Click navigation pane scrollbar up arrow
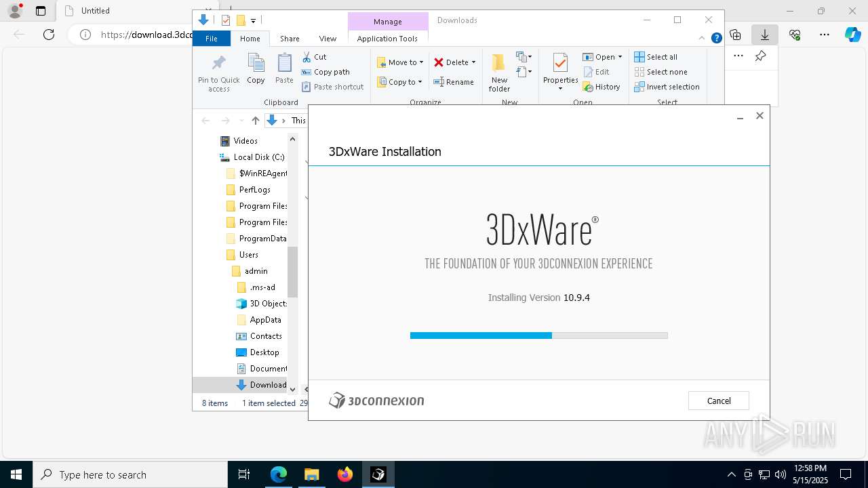The image size is (868, 488). (x=292, y=139)
